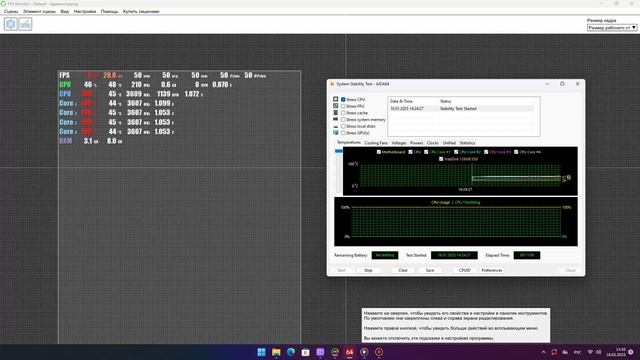The height and width of the screenshot is (360, 640).
Task: Open Microsoft Edge from taskbar
Action: click(x=291, y=352)
